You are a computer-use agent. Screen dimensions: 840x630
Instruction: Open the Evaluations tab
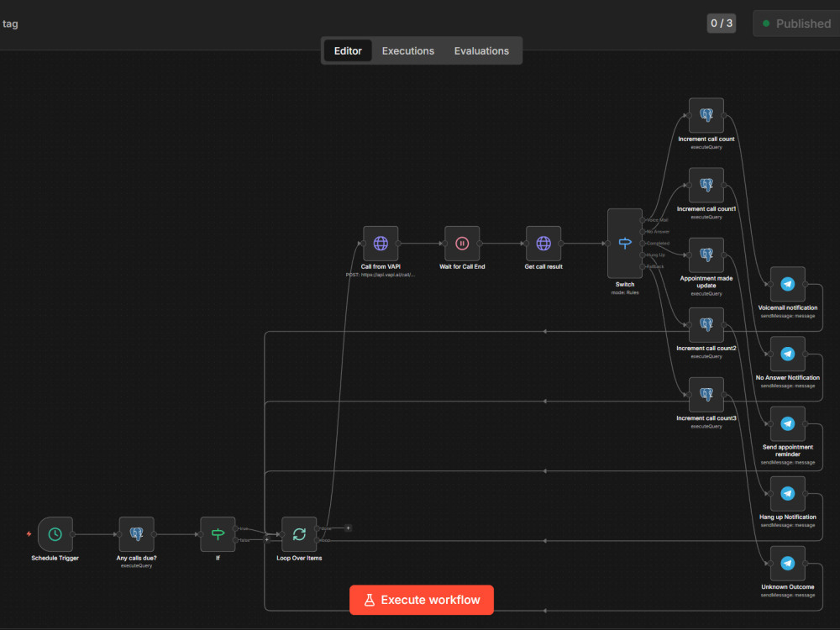481,51
